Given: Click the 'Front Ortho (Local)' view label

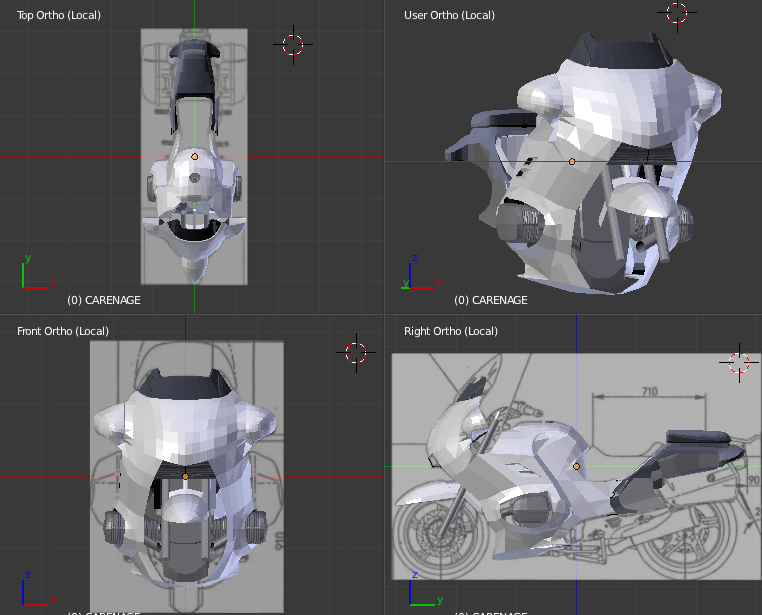Looking at the screenshot, I should [63, 331].
